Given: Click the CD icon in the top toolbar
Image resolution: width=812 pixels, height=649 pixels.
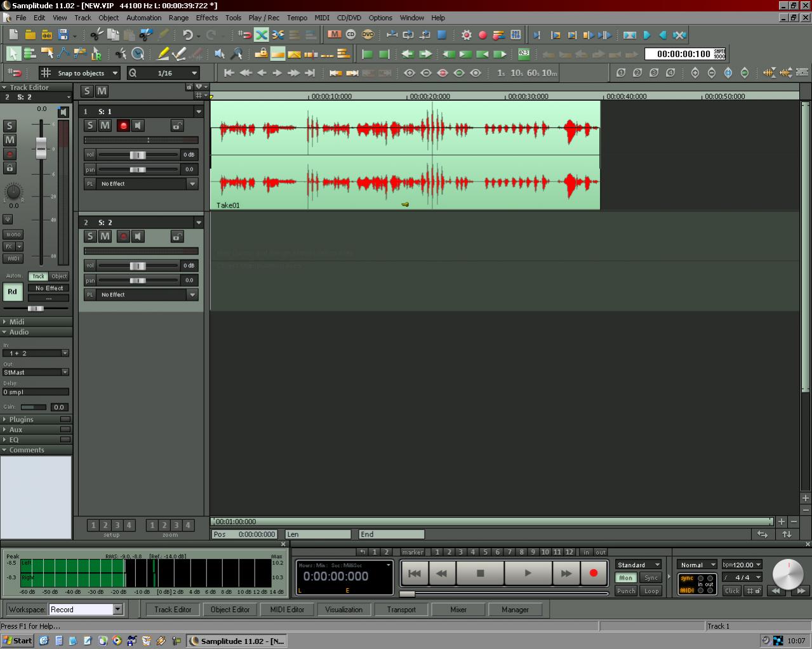Looking at the screenshot, I should [350, 34].
